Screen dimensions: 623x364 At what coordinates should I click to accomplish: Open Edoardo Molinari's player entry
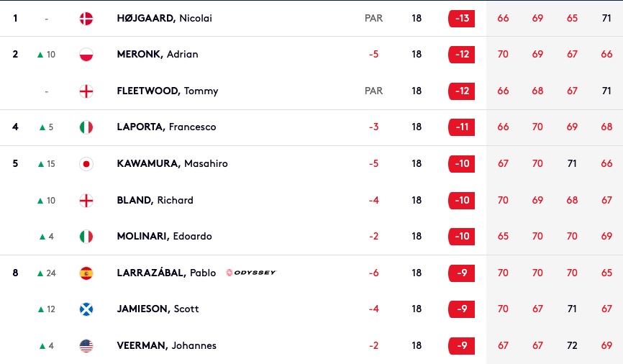click(164, 236)
